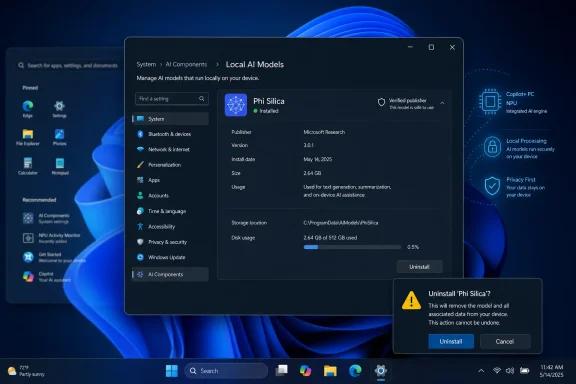Click the battery icon in system tray
576x384 pixels.
click(525, 371)
